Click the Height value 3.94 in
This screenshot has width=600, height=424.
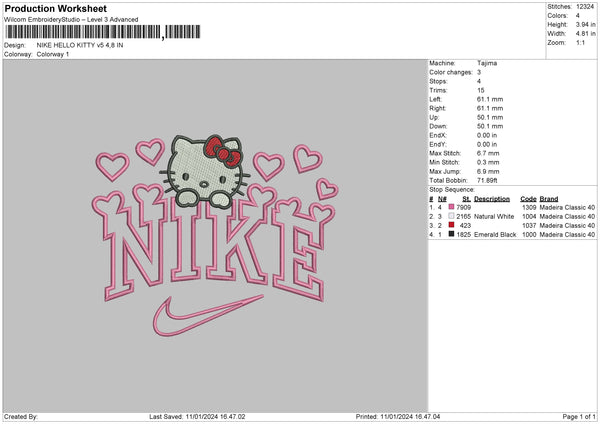[585, 24]
